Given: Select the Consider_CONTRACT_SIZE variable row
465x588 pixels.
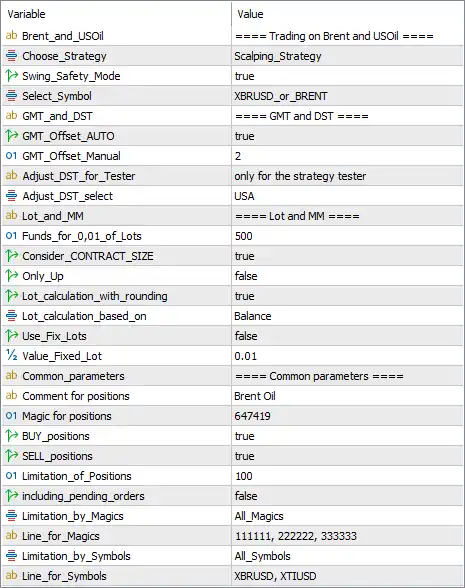Looking at the screenshot, I should point(232,256).
